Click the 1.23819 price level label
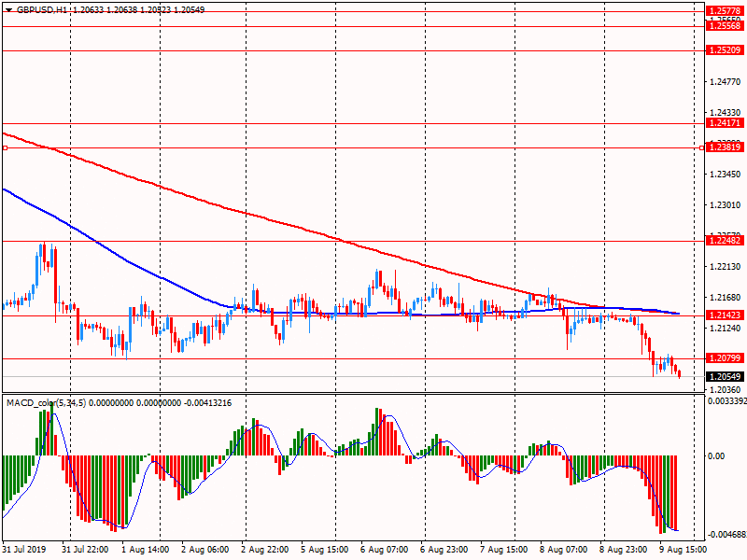This screenshot has width=747, height=560. pyautogui.click(x=725, y=147)
